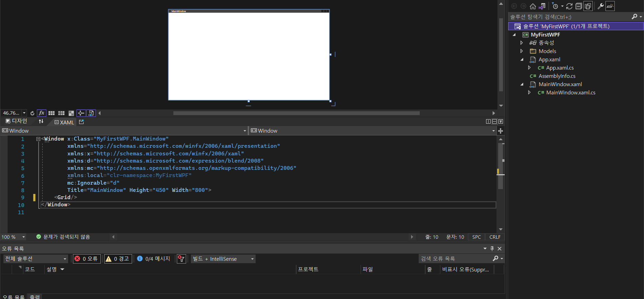Viewport: 644px width, 299px height.
Task: Click the Solution Explorer search box
Action: click(569, 17)
